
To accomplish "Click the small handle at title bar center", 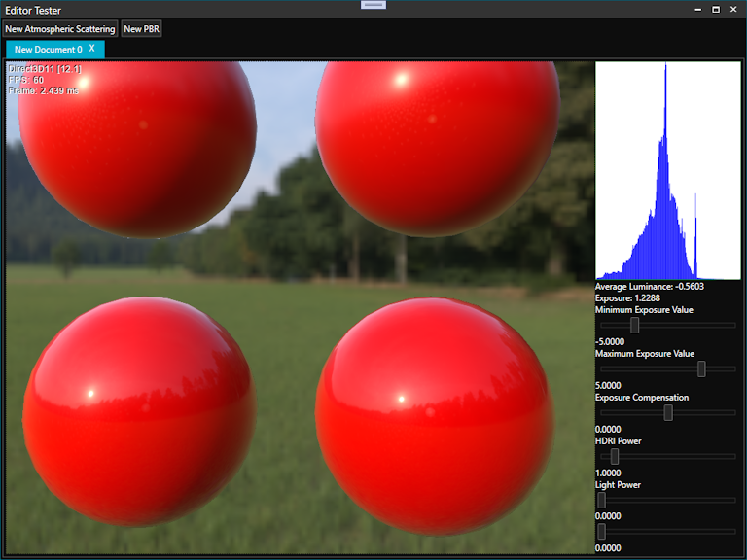I will [x=373, y=5].
